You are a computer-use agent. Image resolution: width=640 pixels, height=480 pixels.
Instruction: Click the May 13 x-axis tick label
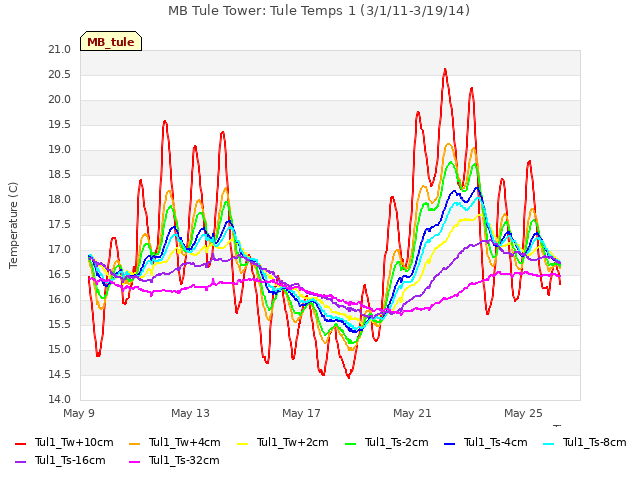pyautogui.click(x=190, y=413)
